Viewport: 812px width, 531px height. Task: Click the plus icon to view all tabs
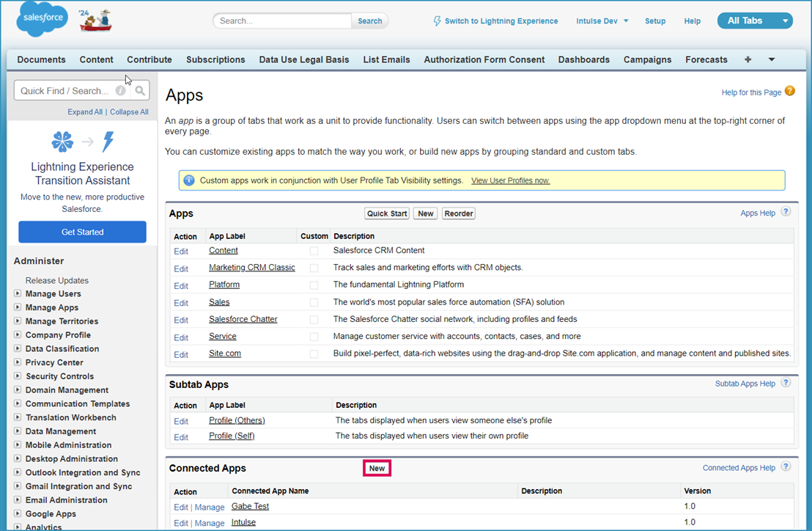pyautogui.click(x=748, y=59)
